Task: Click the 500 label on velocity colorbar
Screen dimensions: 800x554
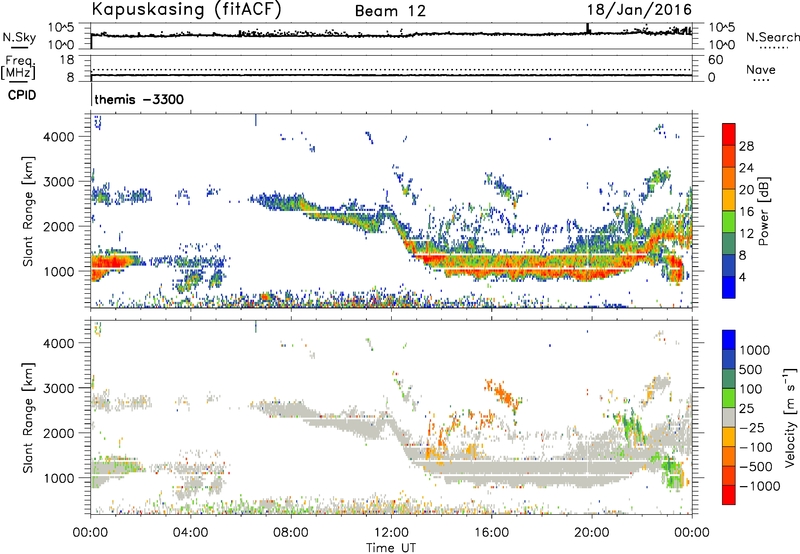Action: tap(751, 369)
